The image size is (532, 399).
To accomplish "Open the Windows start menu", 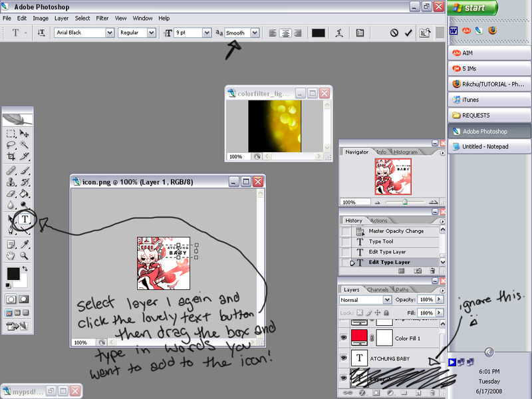I will (x=472, y=8).
